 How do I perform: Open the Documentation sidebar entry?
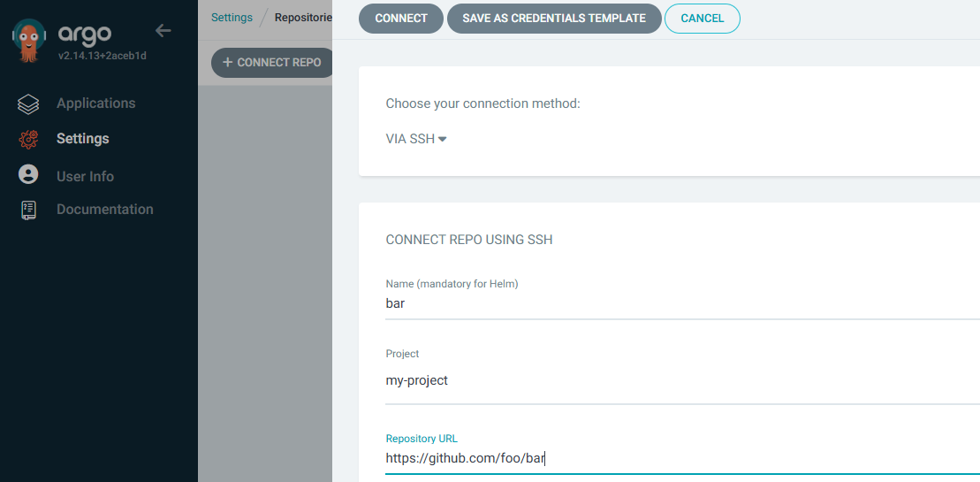coord(104,209)
